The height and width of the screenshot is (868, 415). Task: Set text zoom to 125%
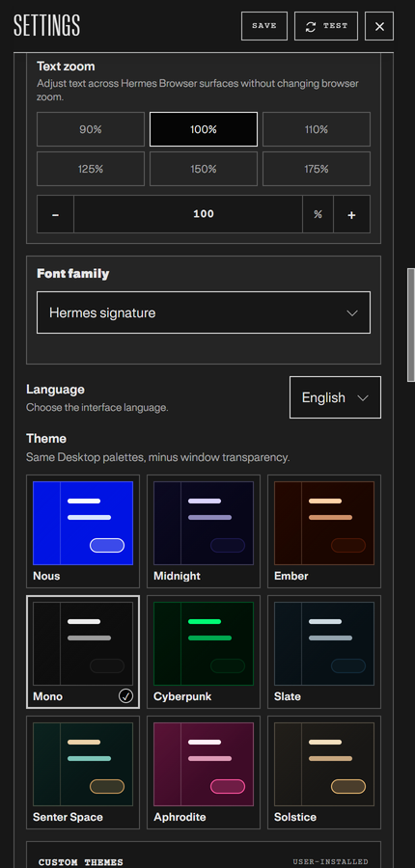coord(91,169)
